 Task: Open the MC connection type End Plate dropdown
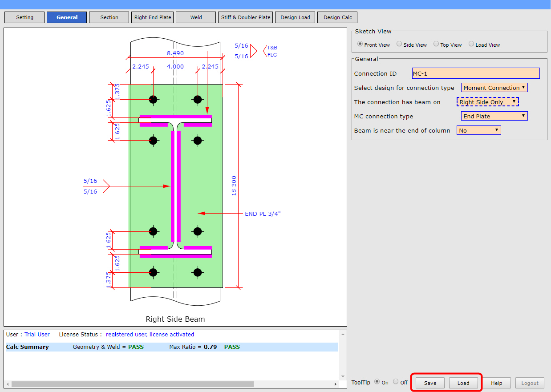click(x=494, y=116)
